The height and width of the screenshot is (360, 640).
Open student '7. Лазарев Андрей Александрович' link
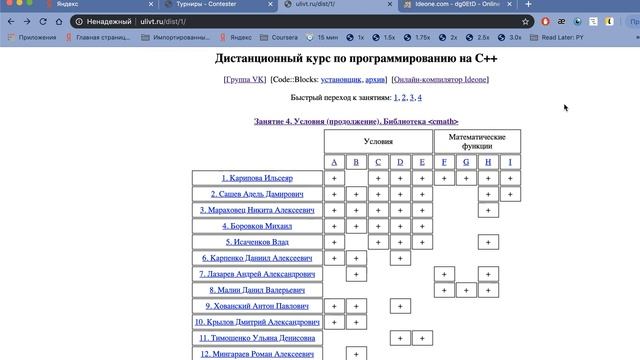257,274
